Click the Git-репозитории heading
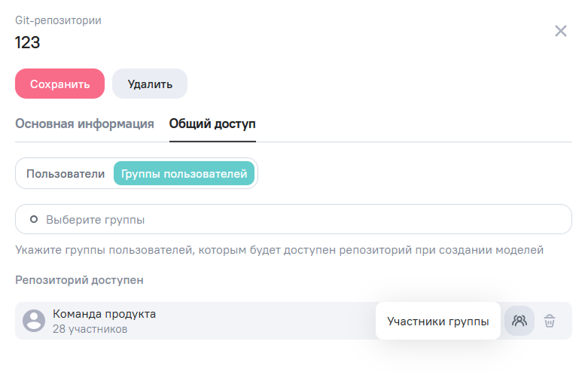The image size is (588, 384). tap(58, 20)
